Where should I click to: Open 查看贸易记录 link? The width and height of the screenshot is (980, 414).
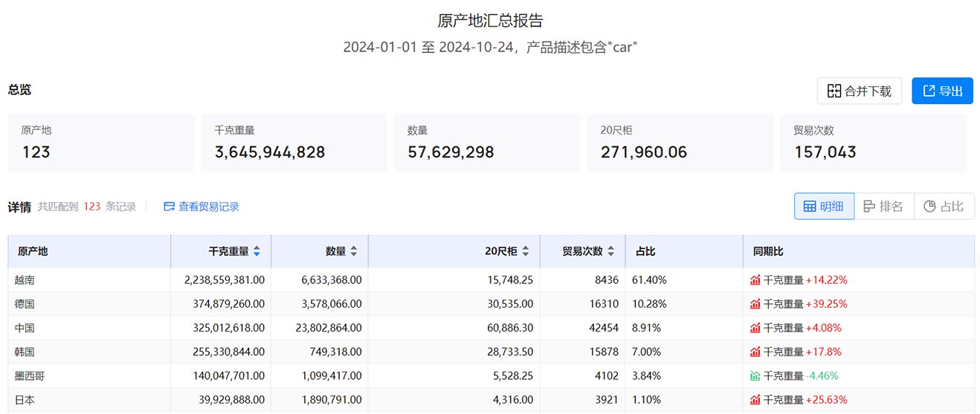(x=202, y=207)
